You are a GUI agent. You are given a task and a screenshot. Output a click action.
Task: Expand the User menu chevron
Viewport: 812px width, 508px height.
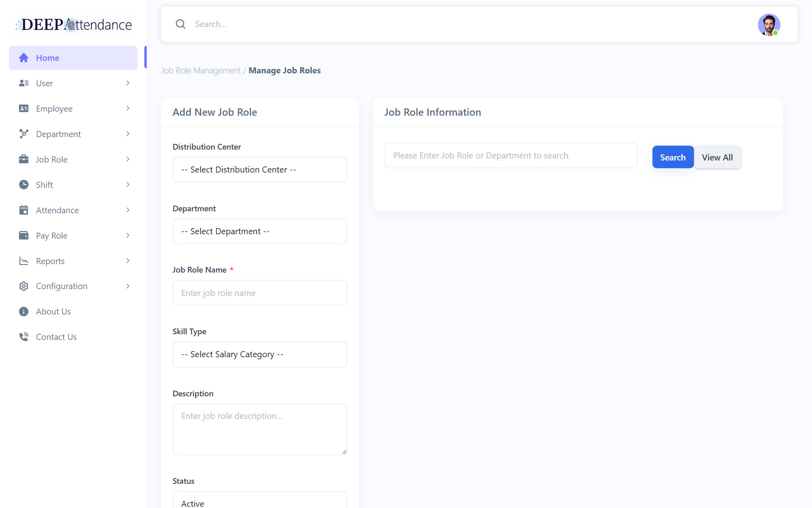pos(128,83)
